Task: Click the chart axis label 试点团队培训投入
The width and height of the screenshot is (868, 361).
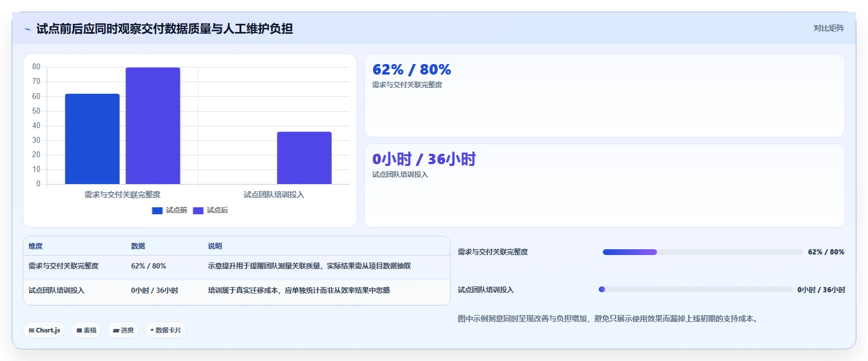Action: click(x=274, y=194)
